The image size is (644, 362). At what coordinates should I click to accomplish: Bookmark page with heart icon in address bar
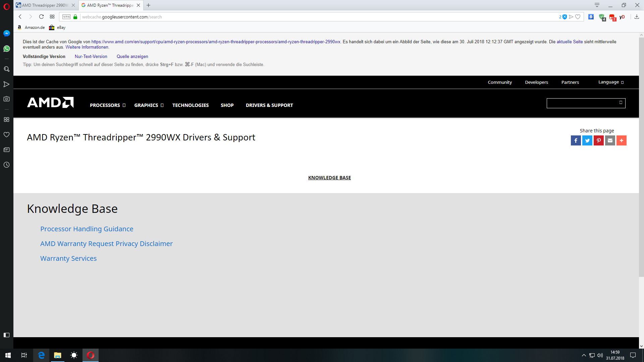click(x=578, y=17)
